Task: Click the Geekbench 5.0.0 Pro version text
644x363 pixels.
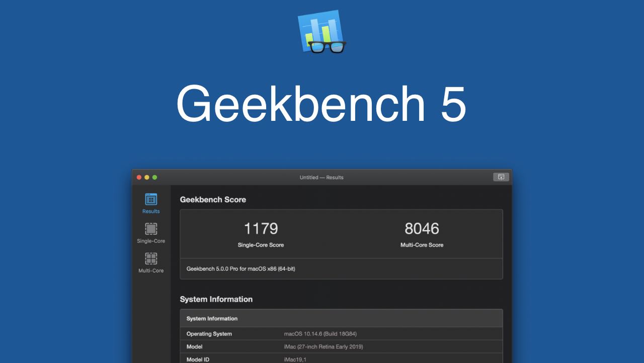Action: point(241,269)
